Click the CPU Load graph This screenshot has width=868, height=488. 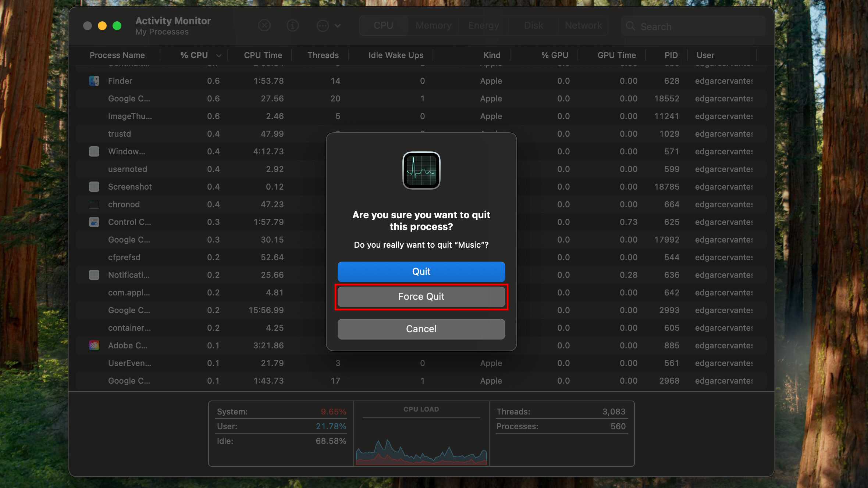[x=421, y=441]
